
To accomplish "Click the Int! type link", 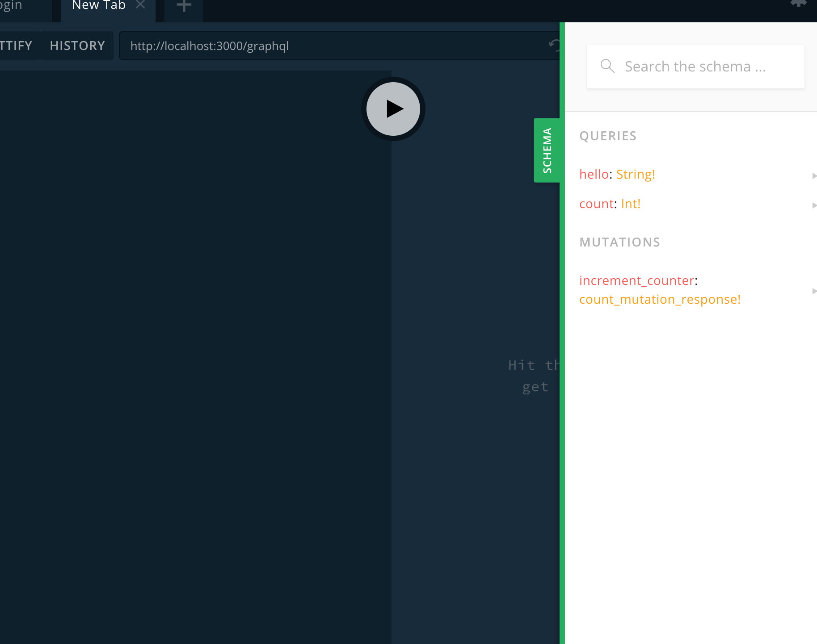I will [631, 204].
